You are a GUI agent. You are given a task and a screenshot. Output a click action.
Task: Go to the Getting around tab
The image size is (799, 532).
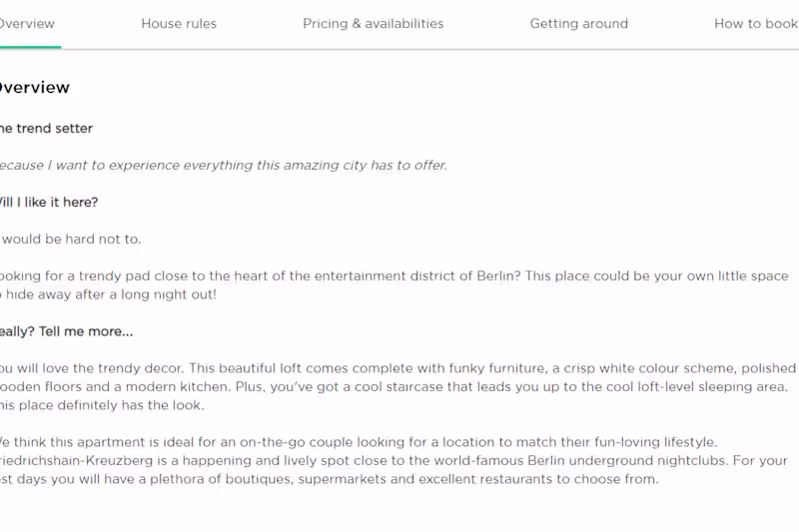point(578,24)
